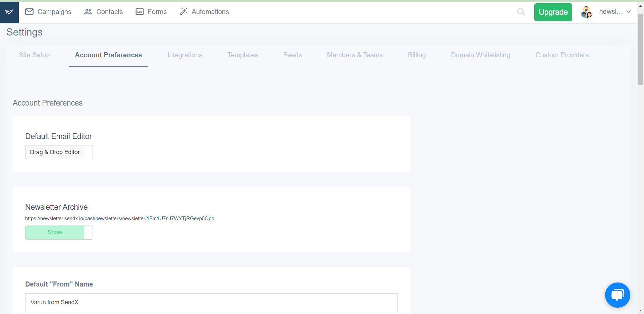Toggle the Newsletter Archive Show switch
644x314 pixels.
59,232
